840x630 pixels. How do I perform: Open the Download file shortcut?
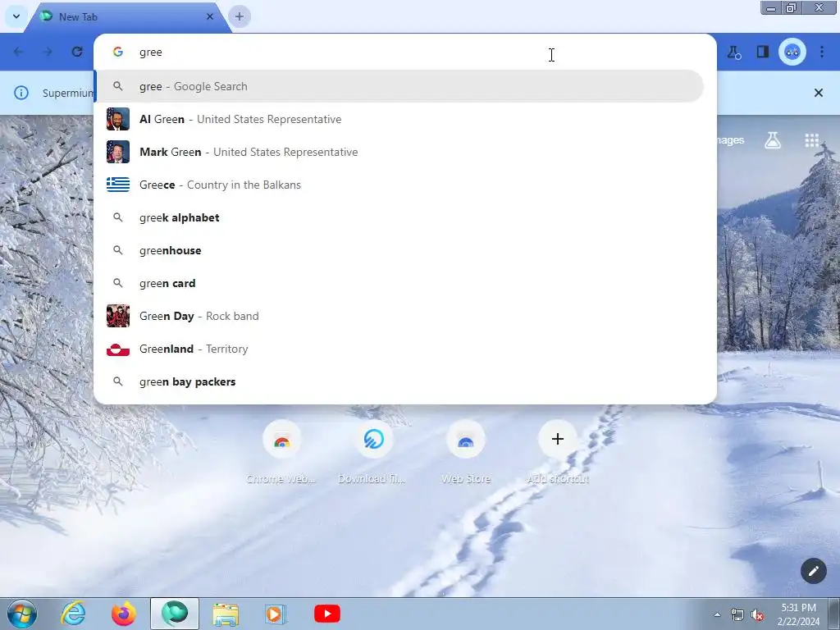point(373,453)
